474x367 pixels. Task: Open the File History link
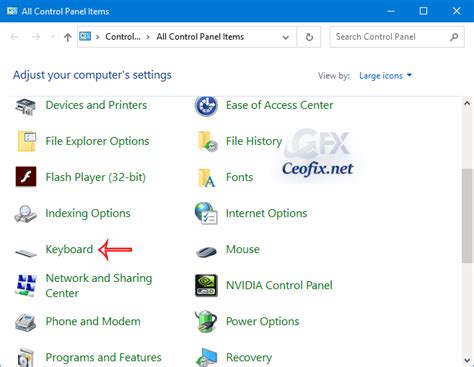254,141
